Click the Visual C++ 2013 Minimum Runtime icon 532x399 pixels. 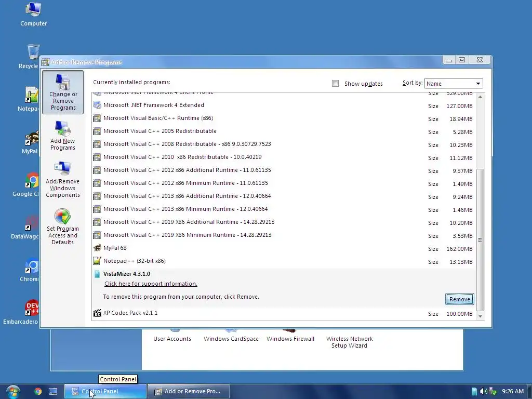click(x=97, y=209)
